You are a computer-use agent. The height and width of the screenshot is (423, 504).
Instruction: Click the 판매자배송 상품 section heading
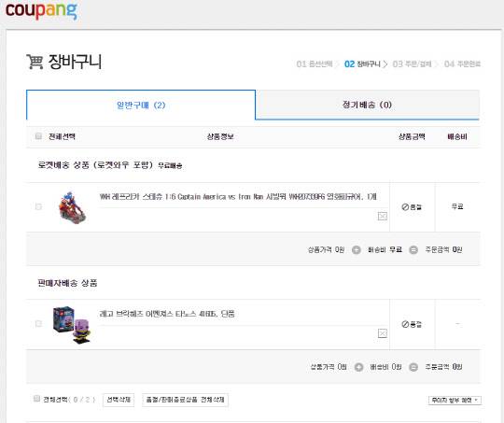[x=67, y=283]
